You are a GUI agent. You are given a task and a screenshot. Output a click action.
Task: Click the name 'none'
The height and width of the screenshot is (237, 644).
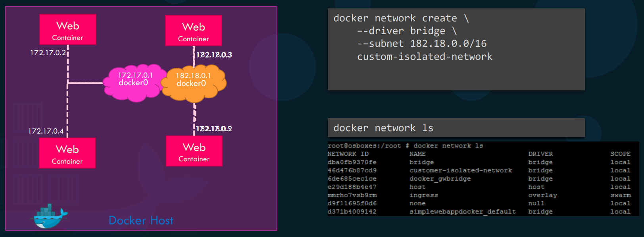417,203
